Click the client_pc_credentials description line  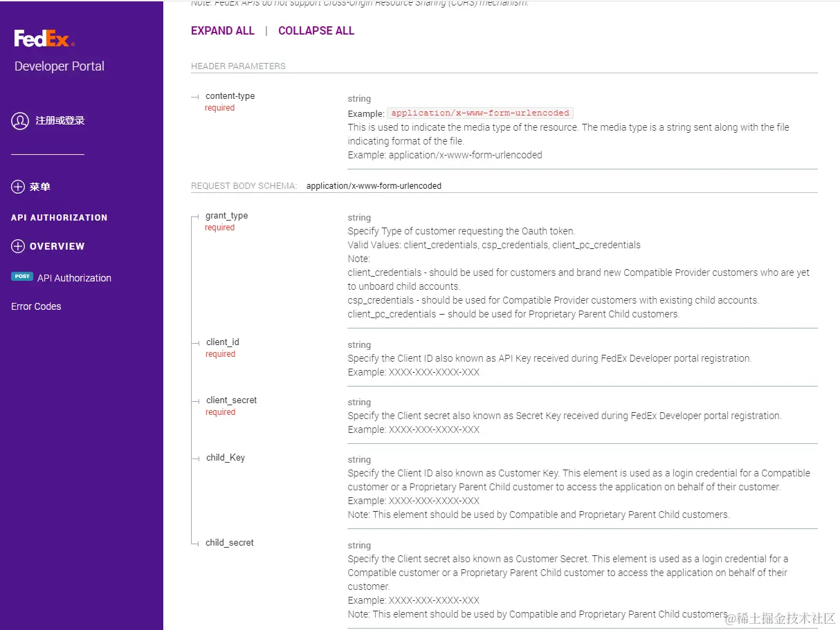tap(513, 314)
